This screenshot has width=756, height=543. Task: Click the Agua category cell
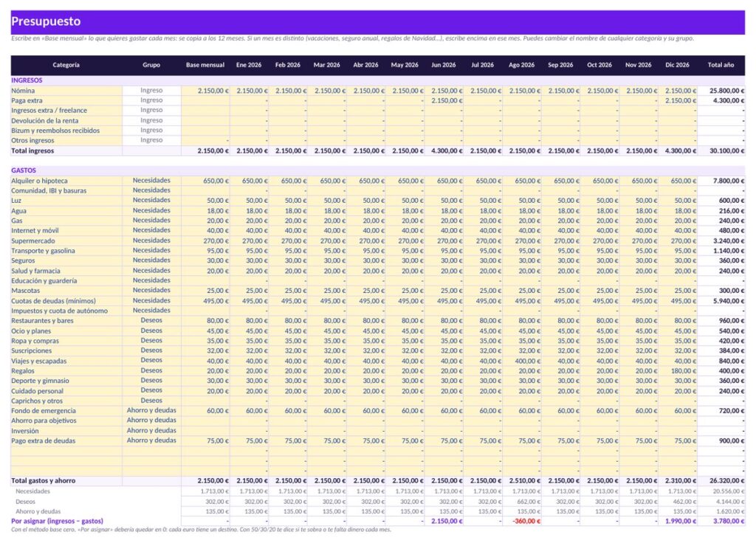[66, 210]
